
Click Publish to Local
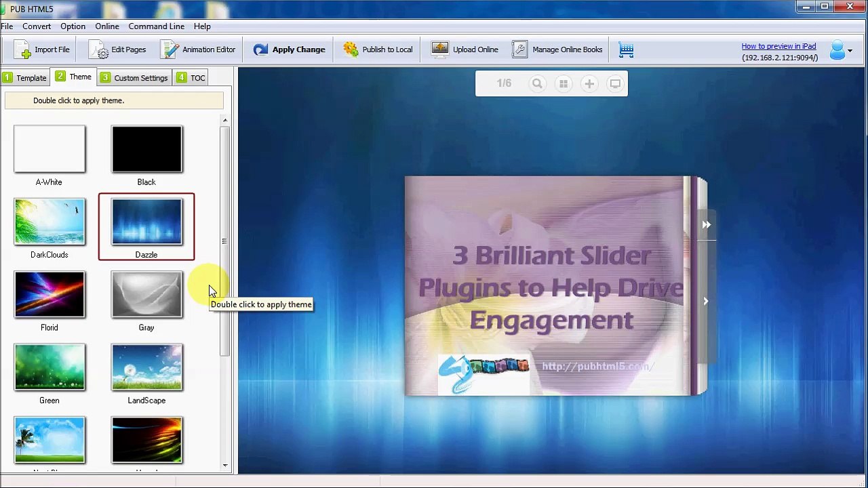pos(378,49)
